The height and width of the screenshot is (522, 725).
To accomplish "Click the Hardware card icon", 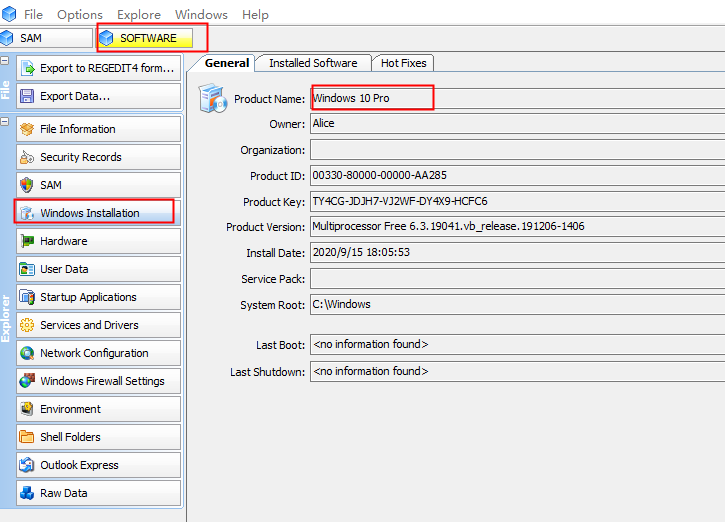I will click(x=27, y=241).
